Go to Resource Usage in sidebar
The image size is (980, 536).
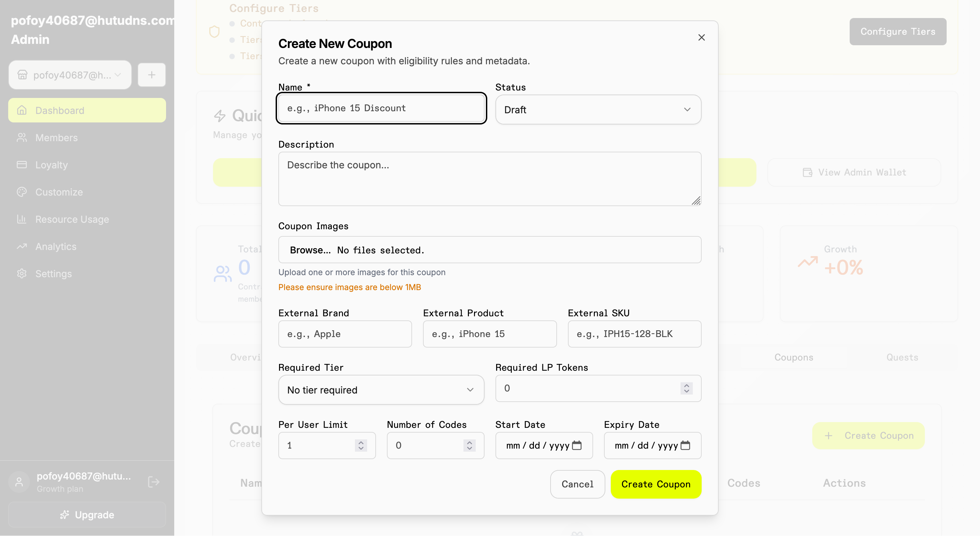[72, 219]
